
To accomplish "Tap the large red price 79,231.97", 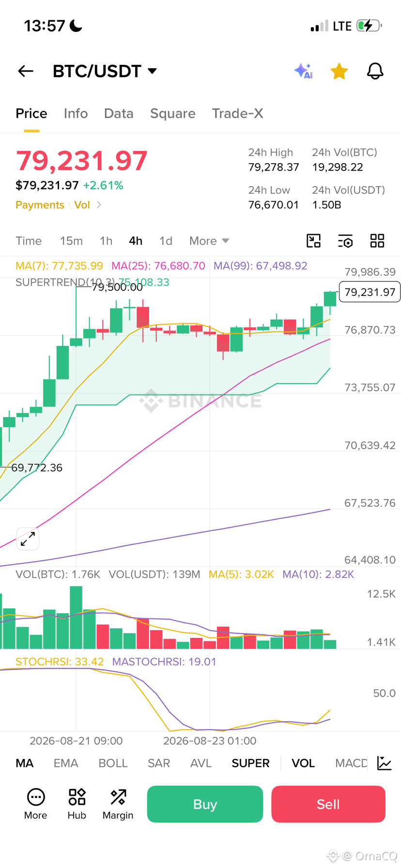I will tap(82, 161).
